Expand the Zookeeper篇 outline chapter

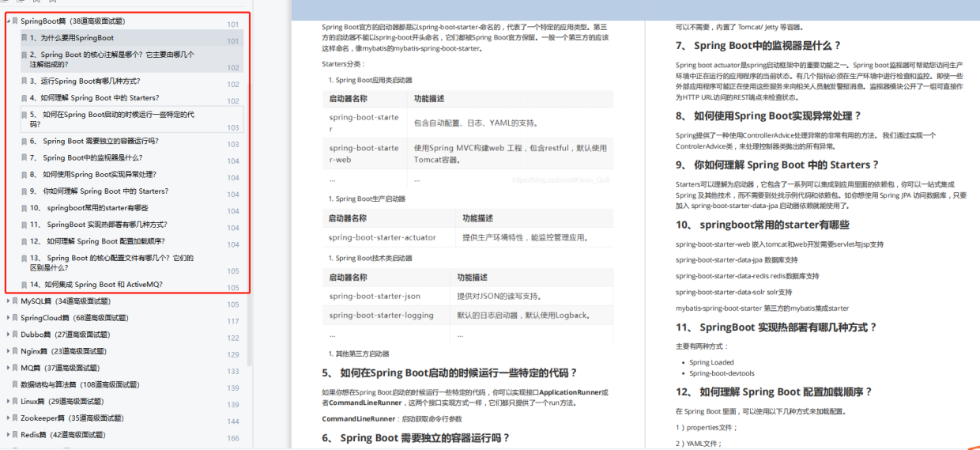(8, 418)
